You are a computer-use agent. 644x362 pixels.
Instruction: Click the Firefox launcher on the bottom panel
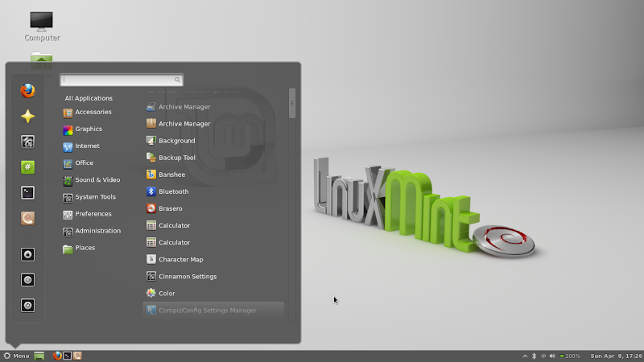(57, 356)
